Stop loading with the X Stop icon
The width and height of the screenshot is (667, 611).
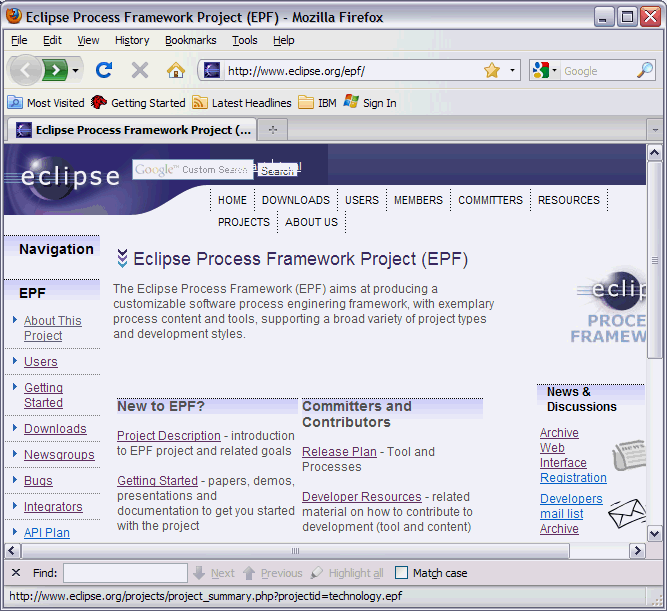click(140, 70)
